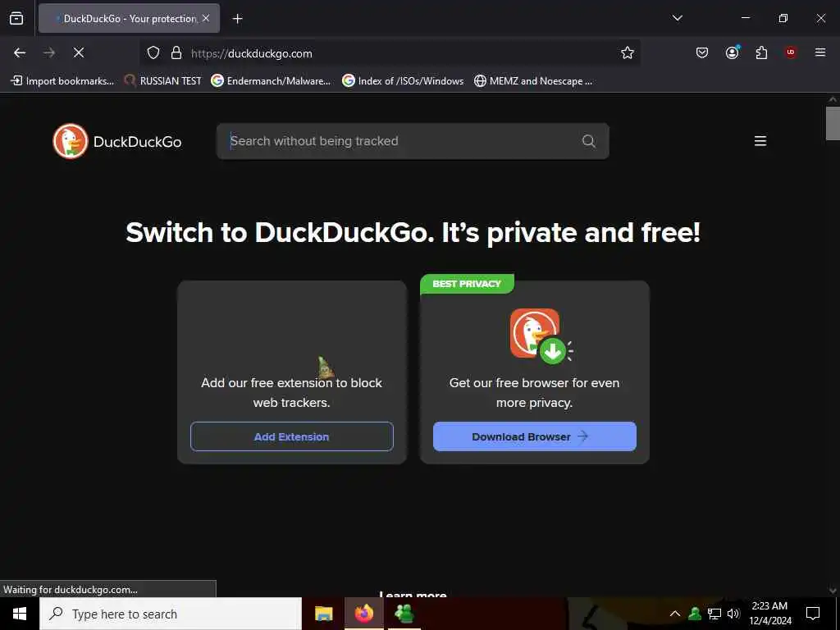
Task: Open uBlock Origin extension icon
Action: [x=791, y=52]
